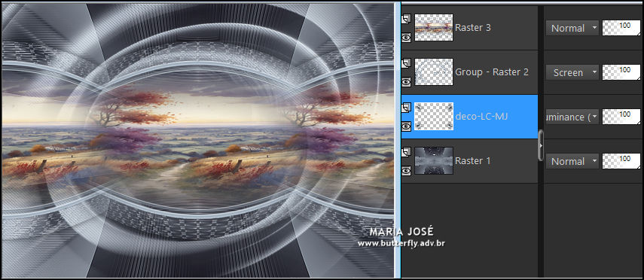Toggle visibility of Group - Raster 2 layer
Image resolution: width=644 pixels, height=280 pixels.
[406, 82]
